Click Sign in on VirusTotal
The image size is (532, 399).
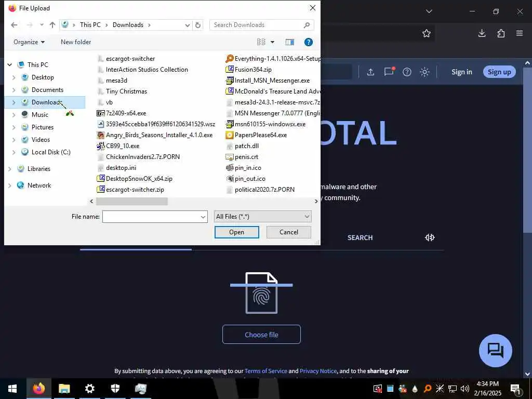click(x=461, y=72)
